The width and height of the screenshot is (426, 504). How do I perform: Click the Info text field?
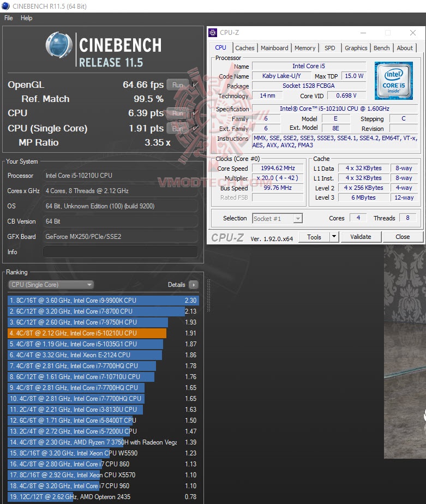point(120,251)
